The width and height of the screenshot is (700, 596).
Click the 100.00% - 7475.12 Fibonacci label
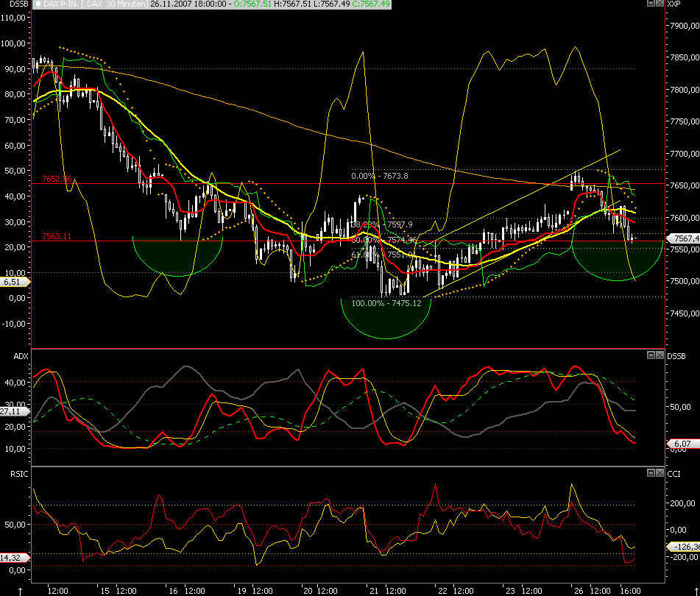386,303
